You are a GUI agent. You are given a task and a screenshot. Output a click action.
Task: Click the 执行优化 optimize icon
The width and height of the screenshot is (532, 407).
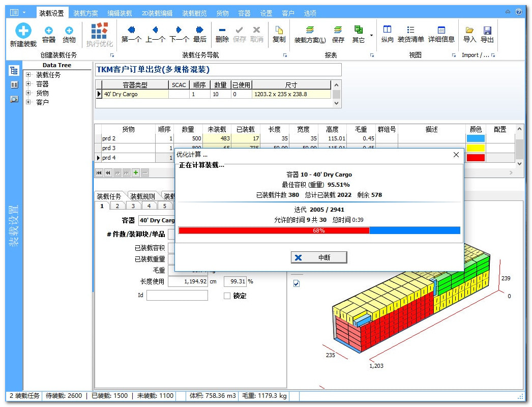coord(99,31)
